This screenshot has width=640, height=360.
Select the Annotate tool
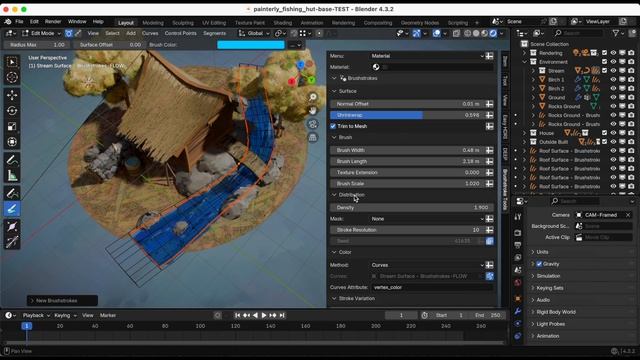pyautogui.click(x=12, y=160)
